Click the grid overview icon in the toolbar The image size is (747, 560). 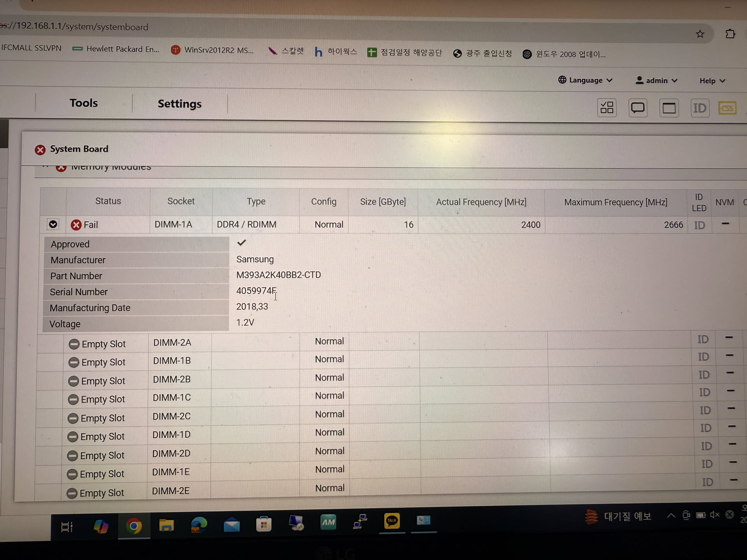(607, 108)
